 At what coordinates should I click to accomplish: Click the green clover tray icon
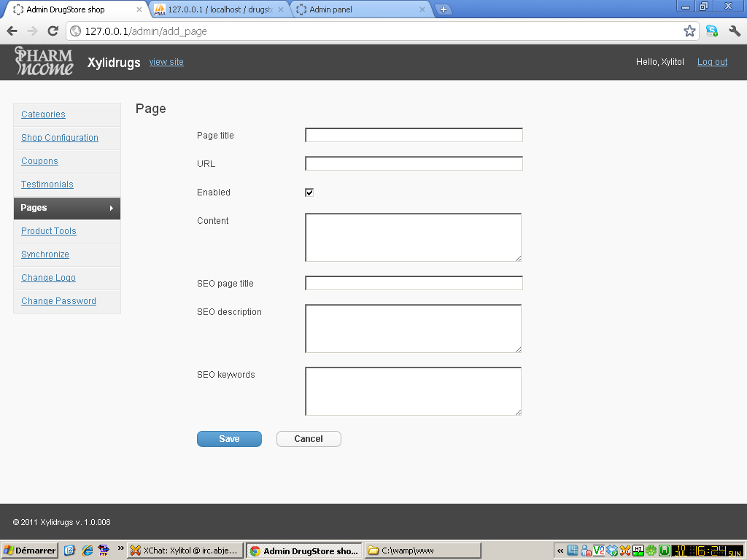tap(651, 551)
